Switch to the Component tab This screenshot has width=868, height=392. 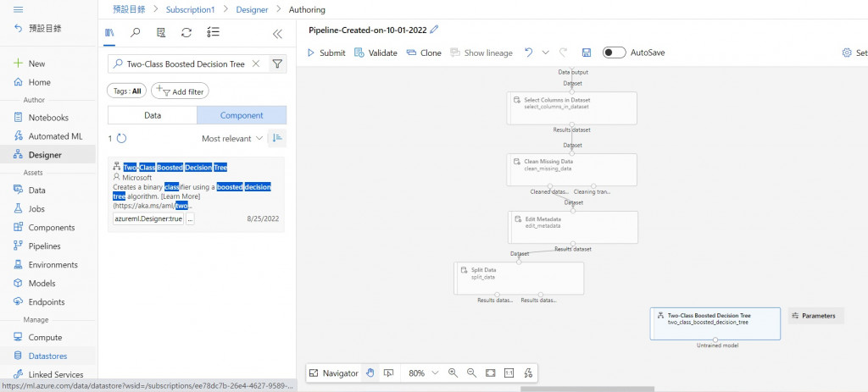click(x=242, y=115)
